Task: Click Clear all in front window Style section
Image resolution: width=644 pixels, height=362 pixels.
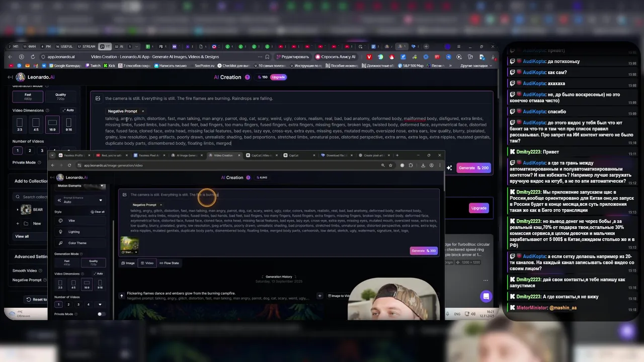Action: click(x=98, y=212)
